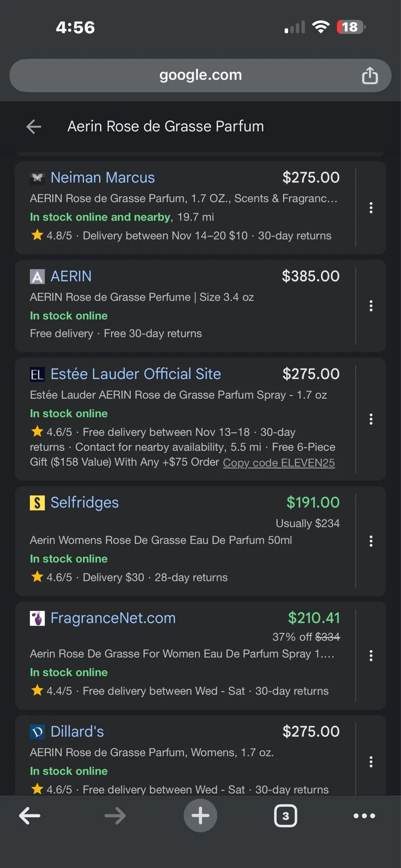The height and width of the screenshot is (868, 401).
Task: Open the AERIN store link
Action: pos(71,276)
